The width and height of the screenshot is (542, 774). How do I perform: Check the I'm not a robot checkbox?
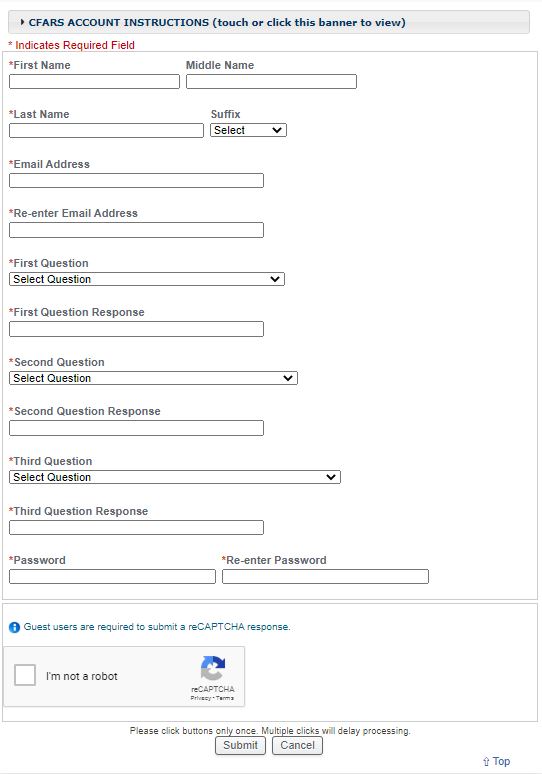25,675
